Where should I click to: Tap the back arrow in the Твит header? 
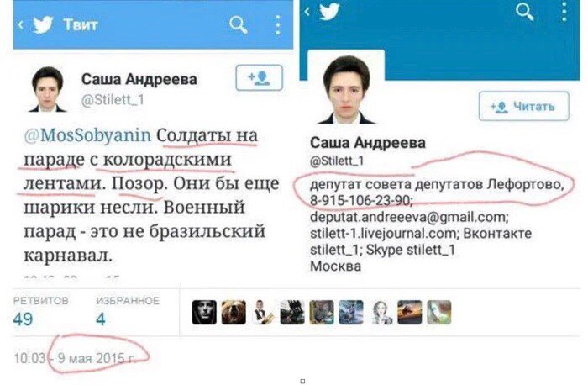point(21,24)
